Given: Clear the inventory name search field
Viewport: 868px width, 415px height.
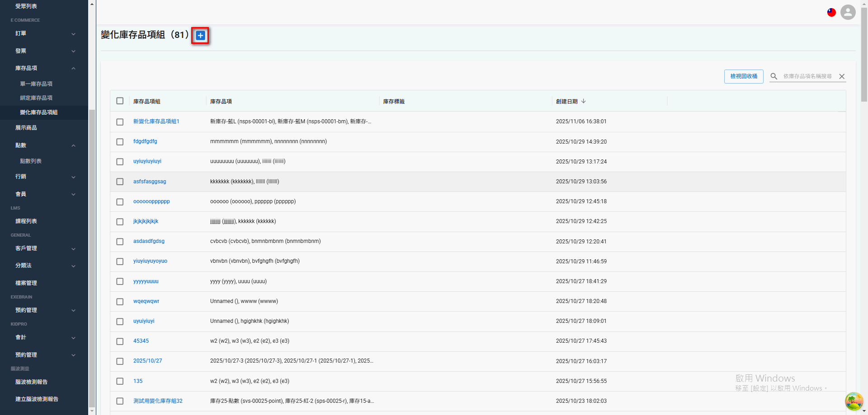Looking at the screenshot, I should [x=842, y=76].
